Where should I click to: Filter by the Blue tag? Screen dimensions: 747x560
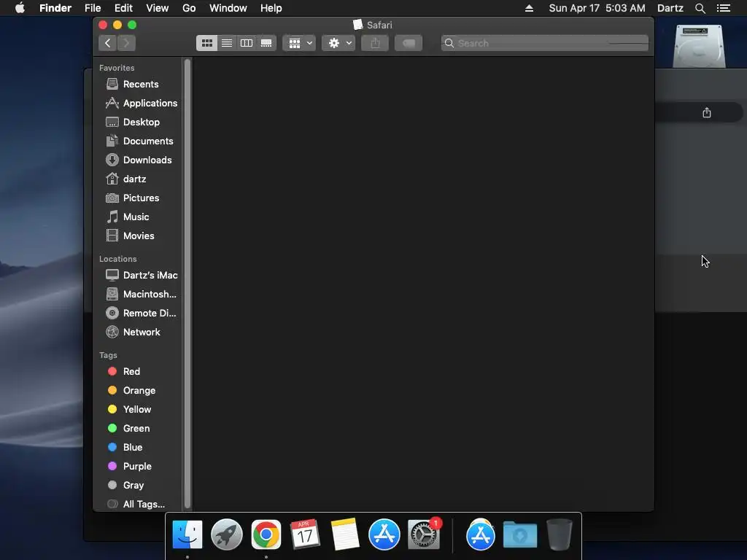pyautogui.click(x=138, y=448)
